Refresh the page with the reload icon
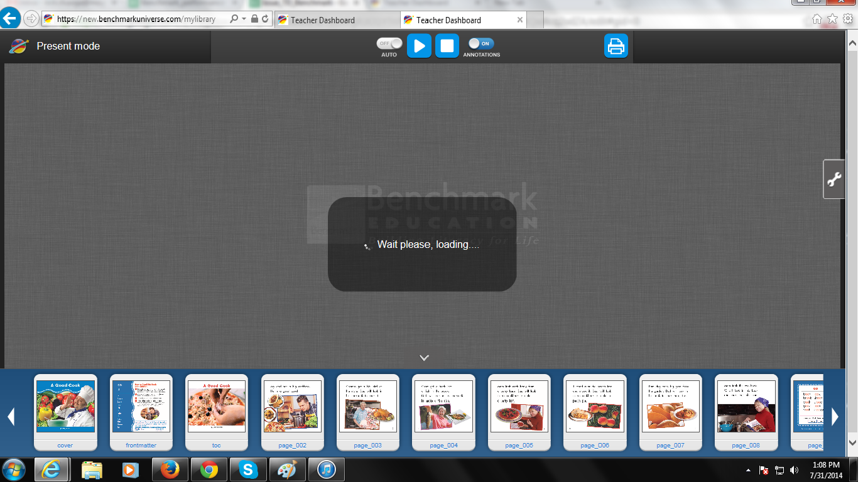This screenshot has height=482, width=868. 265,19
